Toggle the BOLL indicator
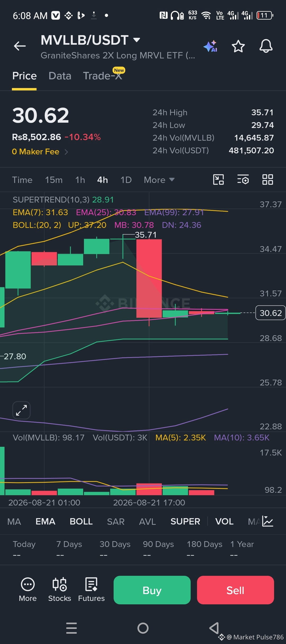Image resolution: width=286 pixels, height=644 pixels. click(81, 522)
